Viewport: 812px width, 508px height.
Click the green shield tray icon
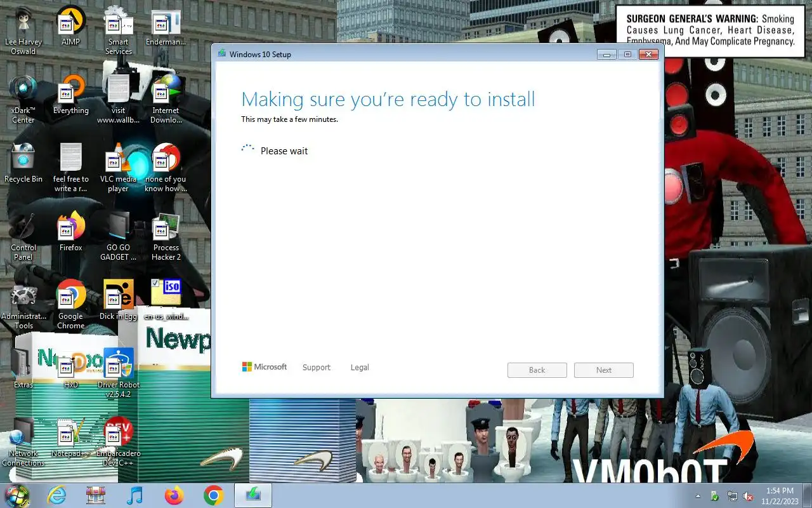tap(715, 496)
